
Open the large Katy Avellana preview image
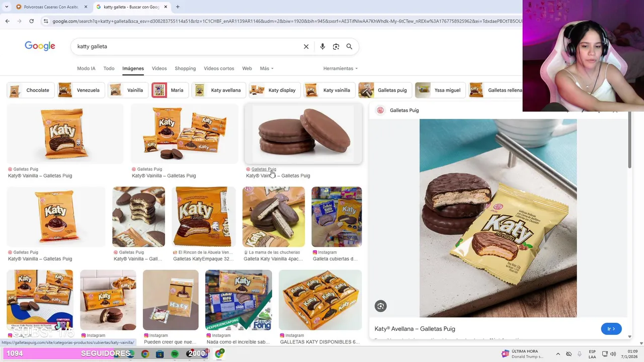[x=498, y=218]
